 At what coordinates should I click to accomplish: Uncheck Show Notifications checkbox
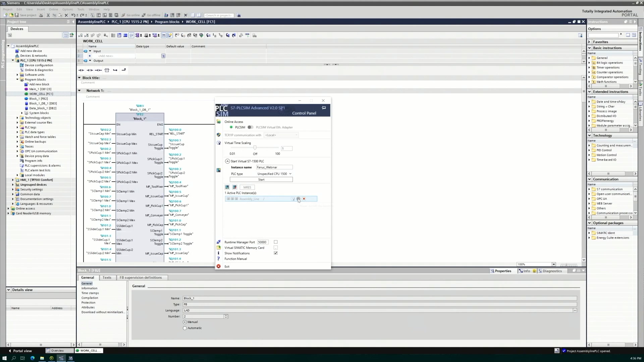[x=276, y=253]
